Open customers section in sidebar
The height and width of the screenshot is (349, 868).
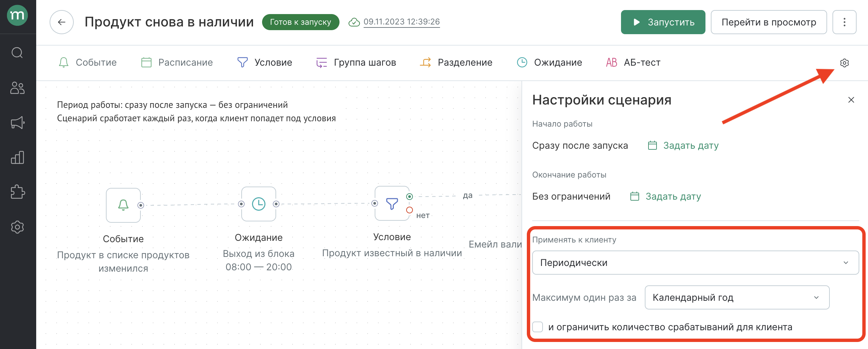click(x=17, y=88)
